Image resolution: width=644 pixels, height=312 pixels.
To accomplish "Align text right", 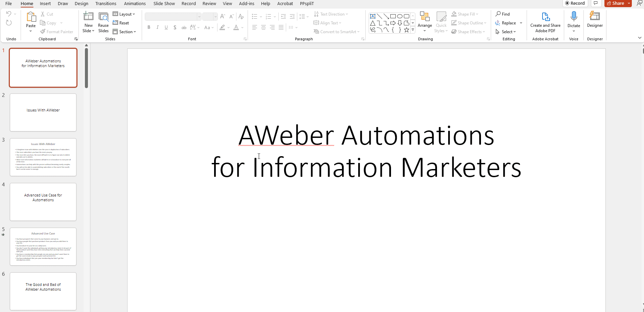I will 272,27.
